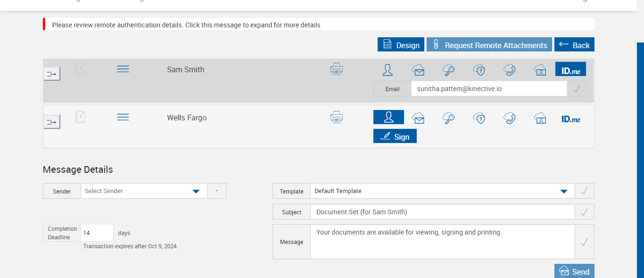Image resolution: width=644 pixels, height=278 pixels.
Task: Click the in-person signer icon for Sam Smith
Action: [x=388, y=70]
